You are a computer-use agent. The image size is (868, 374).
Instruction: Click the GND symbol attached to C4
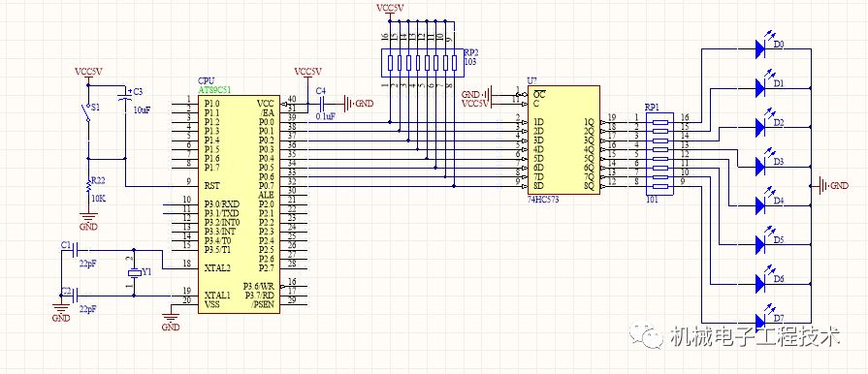[x=358, y=103]
